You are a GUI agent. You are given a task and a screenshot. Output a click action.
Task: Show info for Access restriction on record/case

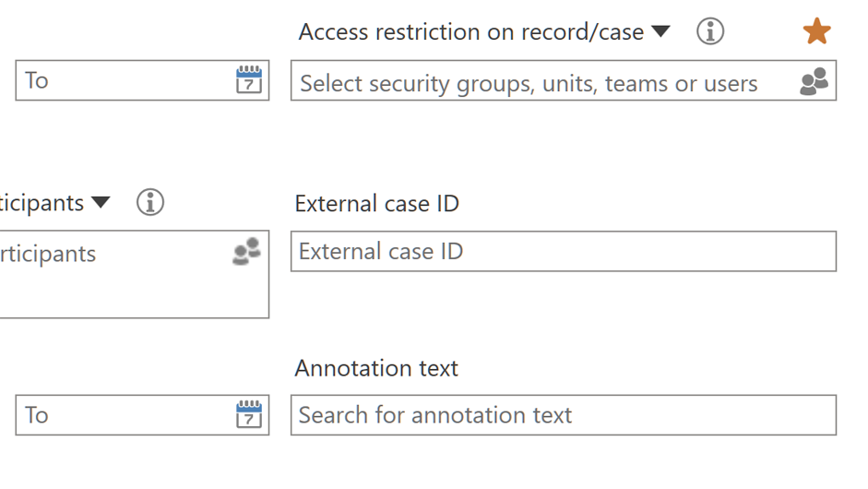tap(709, 31)
